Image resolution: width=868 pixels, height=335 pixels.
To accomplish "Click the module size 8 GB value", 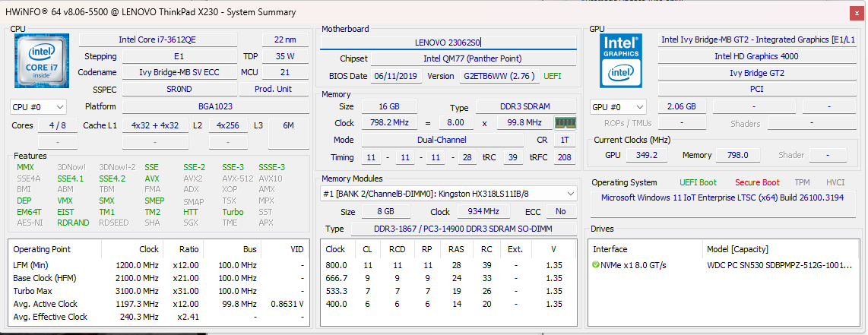I will pyautogui.click(x=386, y=212).
